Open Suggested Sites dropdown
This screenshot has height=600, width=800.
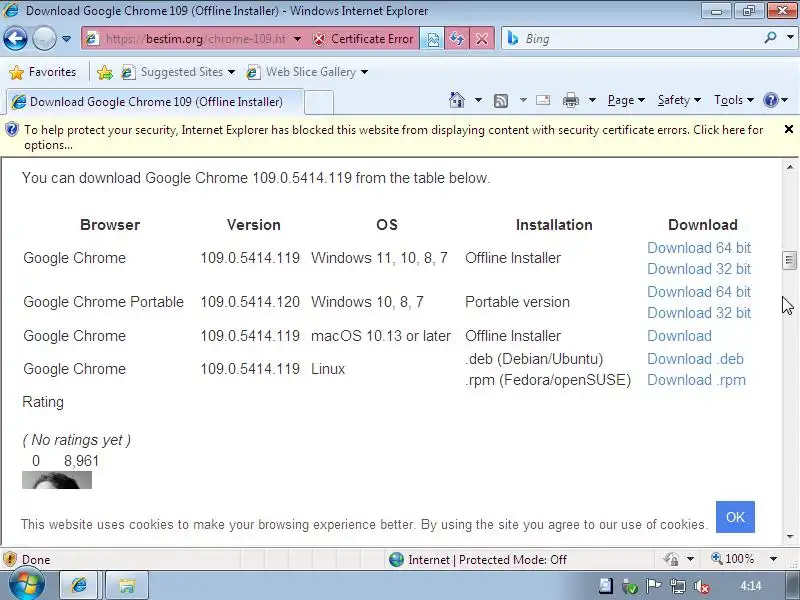click(178, 72)
